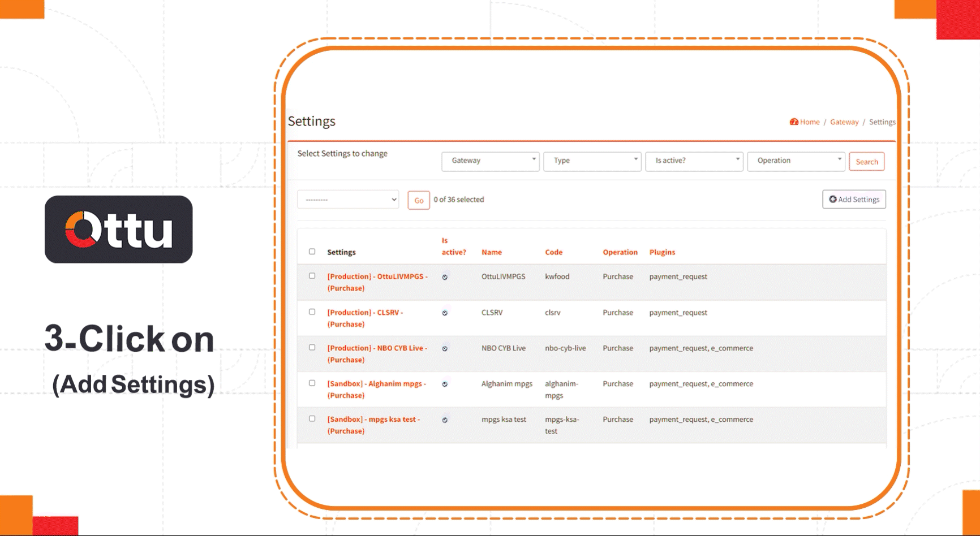Sort by Operation column header
This screenshot has width=980, height=536.
(x=620, y=252)
